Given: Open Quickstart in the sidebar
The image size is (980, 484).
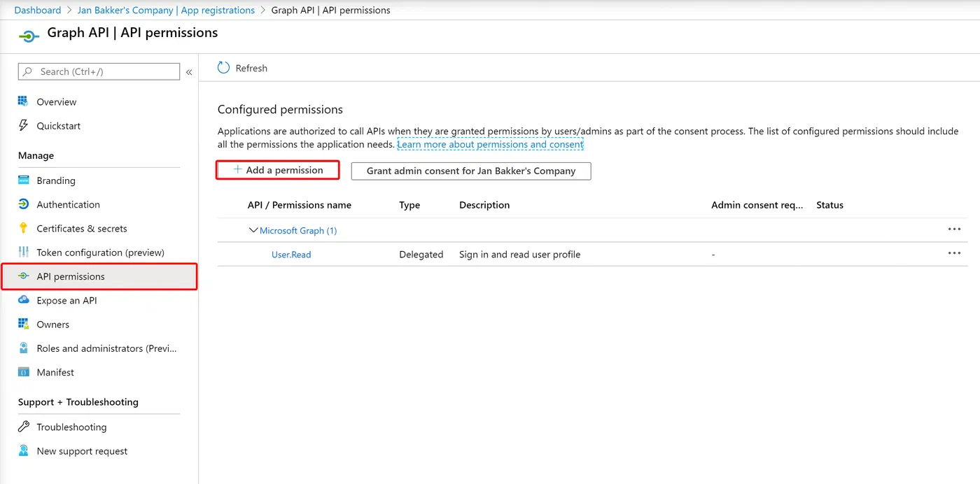Looking at the screenshot, I should pyautogui.click(x=59, y=126).
